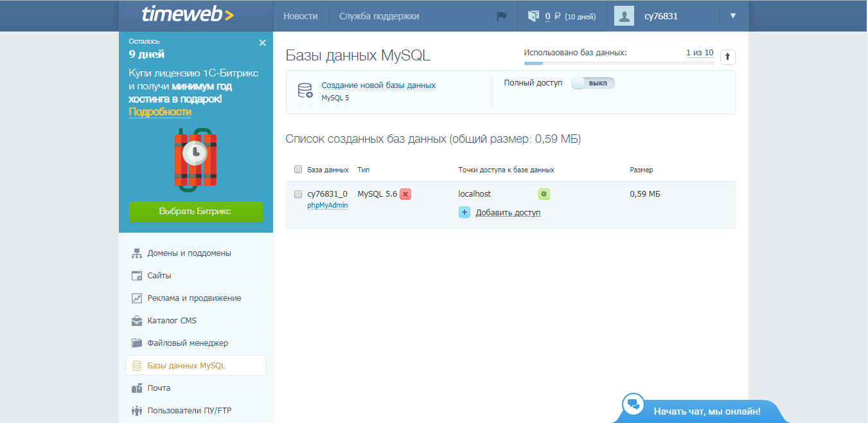
Task: Expand the account dropdown arrow in header
Action: [733, 16]
